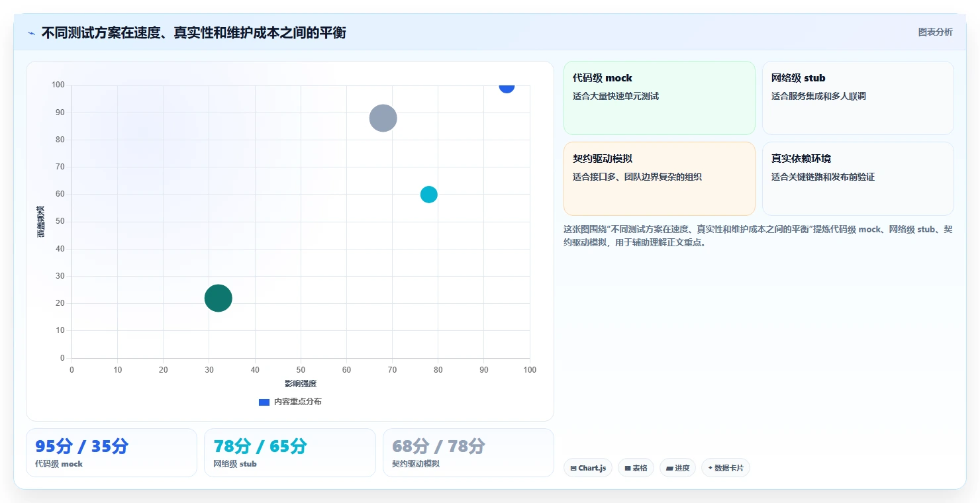Click the 95分 / 35分 stat card

pyautogui.click(x=111, y=453)
